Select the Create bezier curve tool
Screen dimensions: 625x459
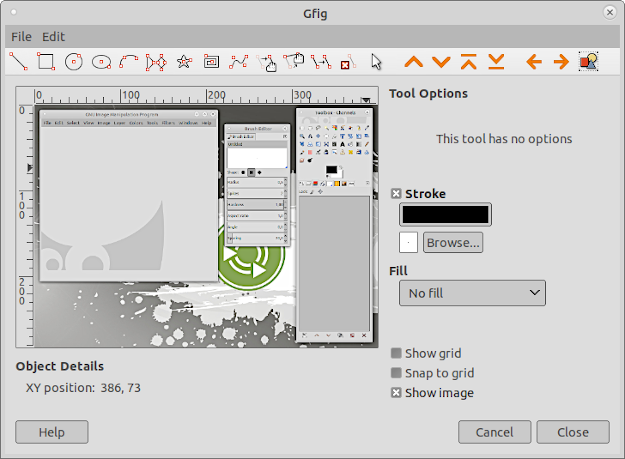(x=238, y=62)
